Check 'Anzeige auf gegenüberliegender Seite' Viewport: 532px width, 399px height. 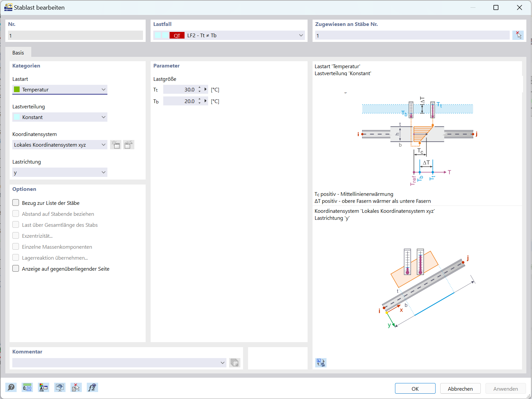(x=16, y=268)
